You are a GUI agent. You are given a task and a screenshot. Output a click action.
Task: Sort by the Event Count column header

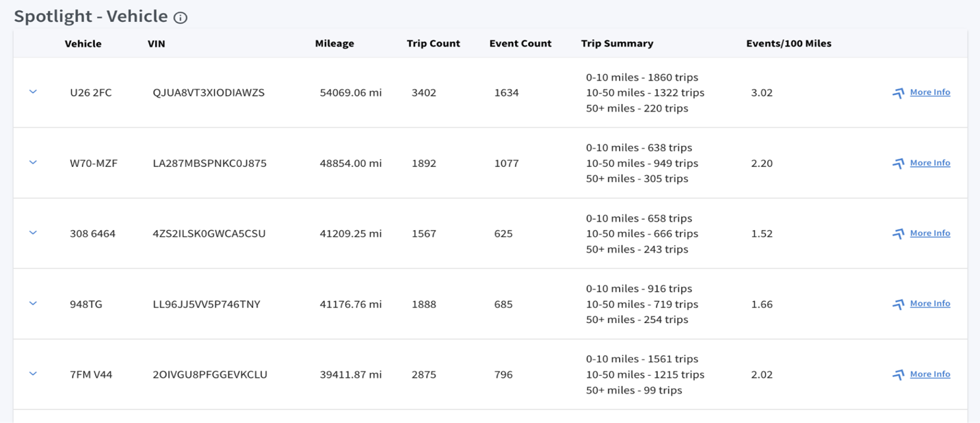[x=520, y=44]
